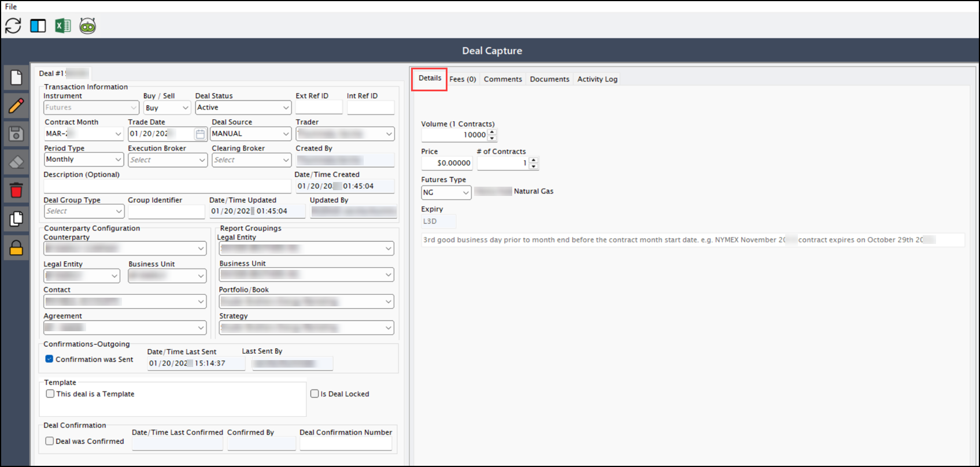Image resolution: width=980 pixels, height=467 pixels.
Task: Click the Date/Time Created value
Action: click(345, 186)
